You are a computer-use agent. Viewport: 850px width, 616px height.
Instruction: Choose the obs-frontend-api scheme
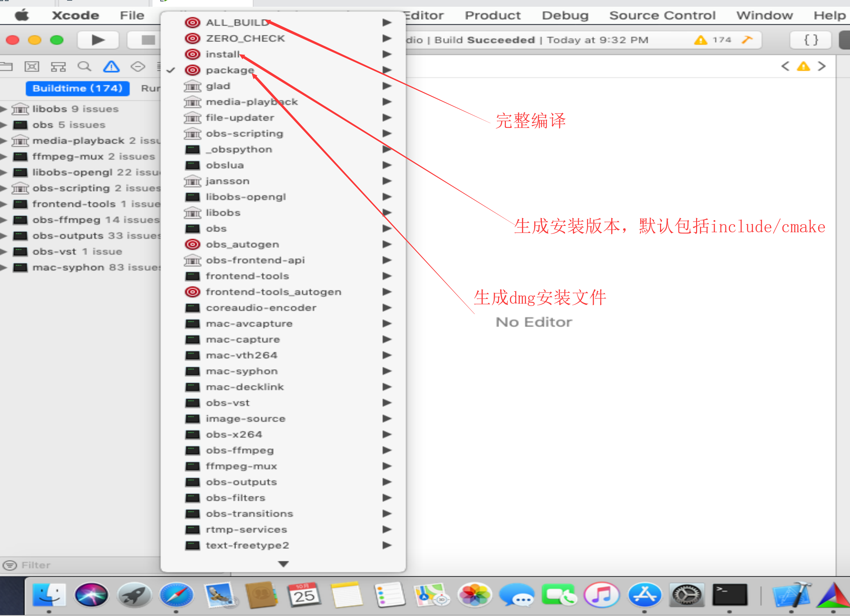coord(283,260)
